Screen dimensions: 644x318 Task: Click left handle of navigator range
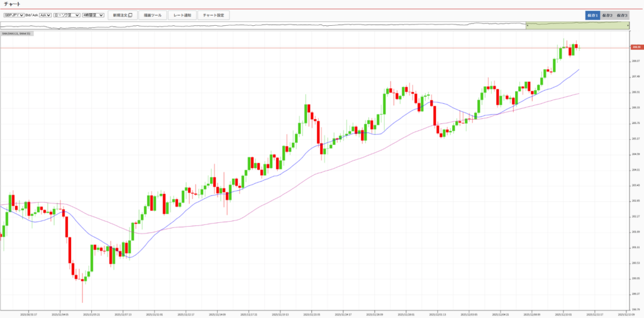[x=526, y=25]
